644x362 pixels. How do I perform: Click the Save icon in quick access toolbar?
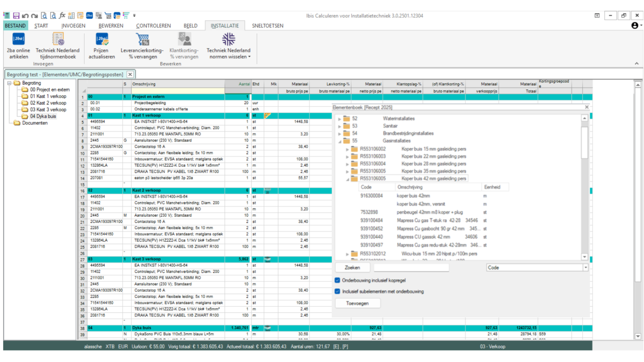click(15, 15)
